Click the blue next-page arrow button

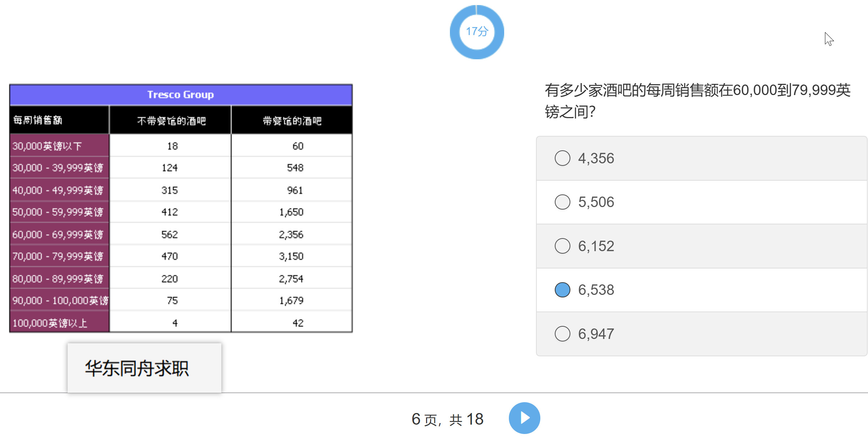tap(524, 418)
